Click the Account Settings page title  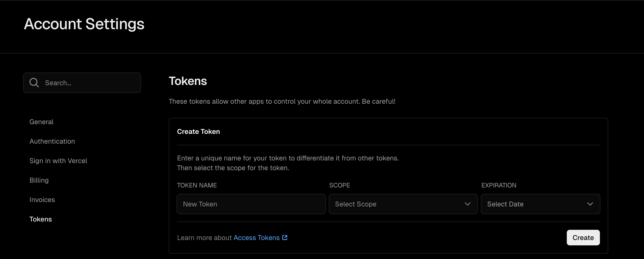[84, 24]
